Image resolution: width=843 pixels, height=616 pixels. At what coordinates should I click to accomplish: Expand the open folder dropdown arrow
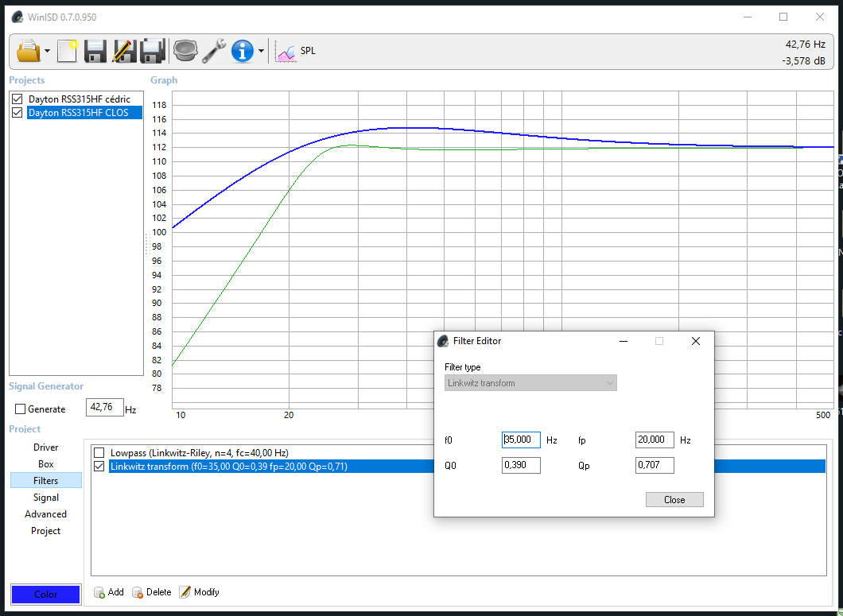click(48, 52)
